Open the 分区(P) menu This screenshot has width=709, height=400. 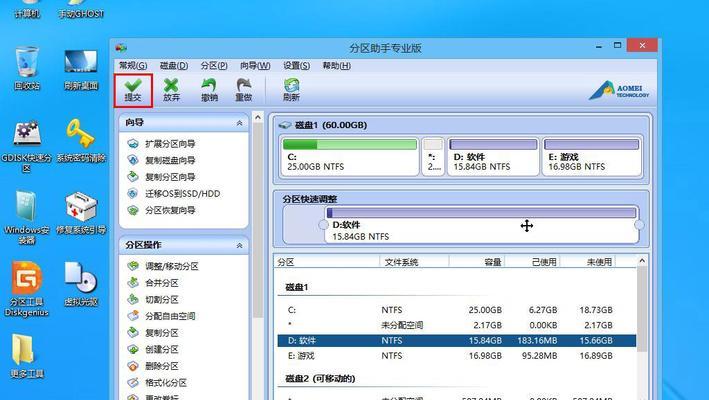[x=214, y=66]
